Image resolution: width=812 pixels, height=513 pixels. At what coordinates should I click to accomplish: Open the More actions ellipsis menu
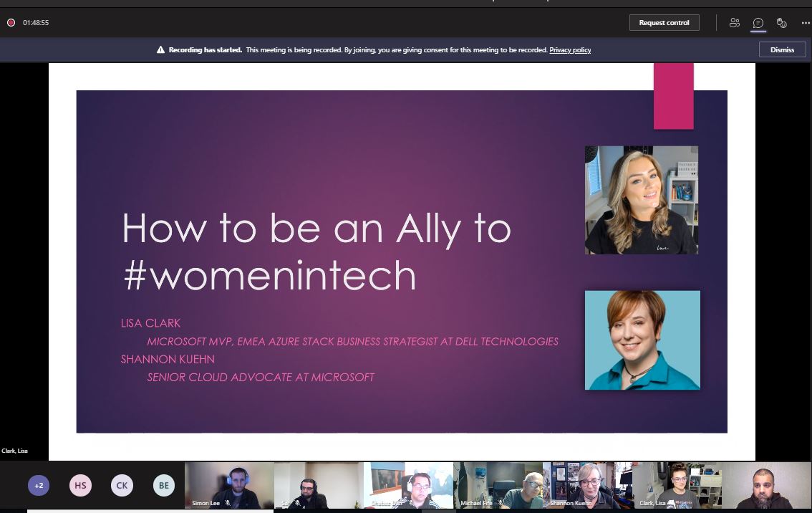[x=806, y=23]
